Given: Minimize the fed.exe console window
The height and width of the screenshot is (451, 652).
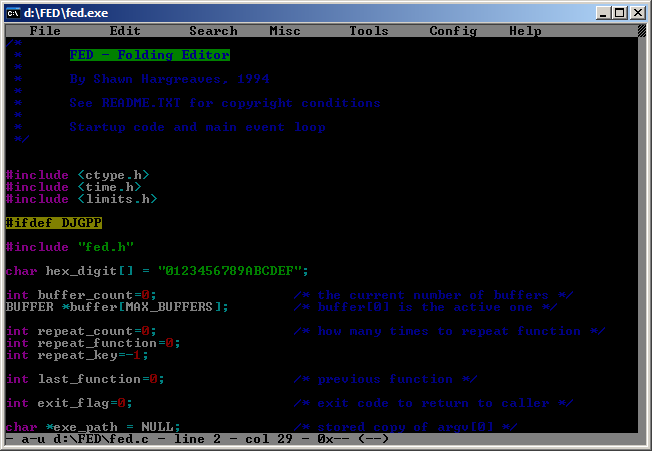Looking at the screenshot, I should (605, 12).
